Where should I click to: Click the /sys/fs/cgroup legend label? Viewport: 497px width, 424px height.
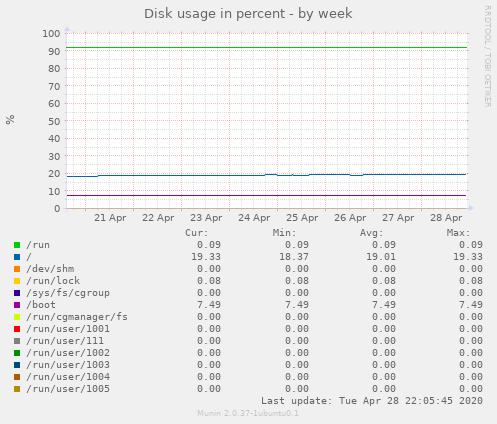click(x=68, y=293)
